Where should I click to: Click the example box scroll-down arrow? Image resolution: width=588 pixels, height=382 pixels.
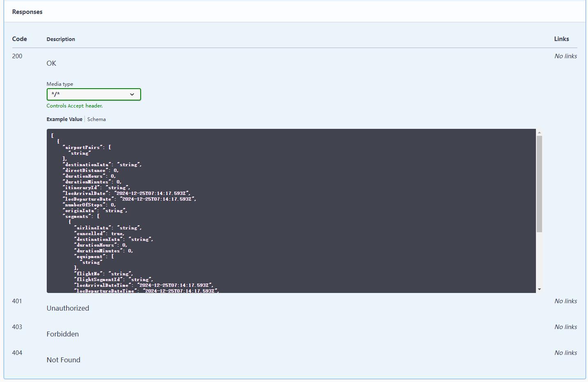coord(539,289)
